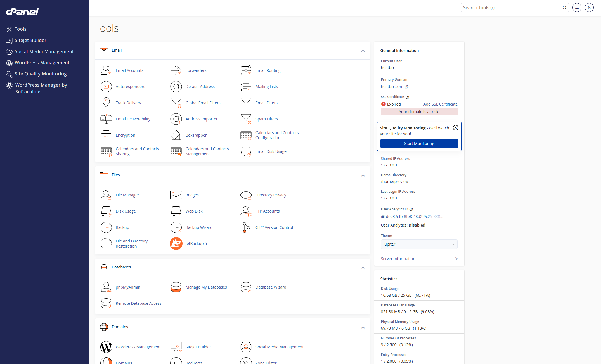Open the Global Email Filters icon

point(176,103)
